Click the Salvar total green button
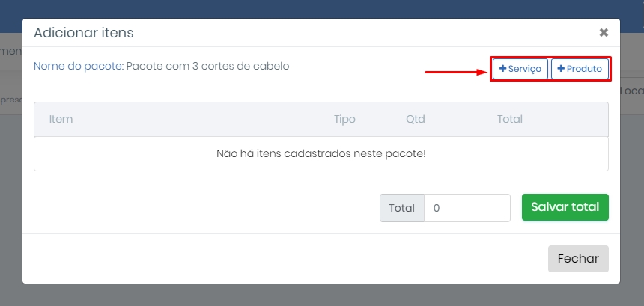The width and height of the screenshot is (644, 306). tap(565, 207)
